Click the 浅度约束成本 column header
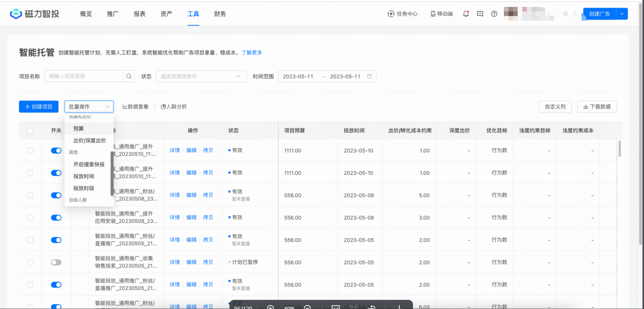Viewport: 644px width, 309px height. pos(578,131)
